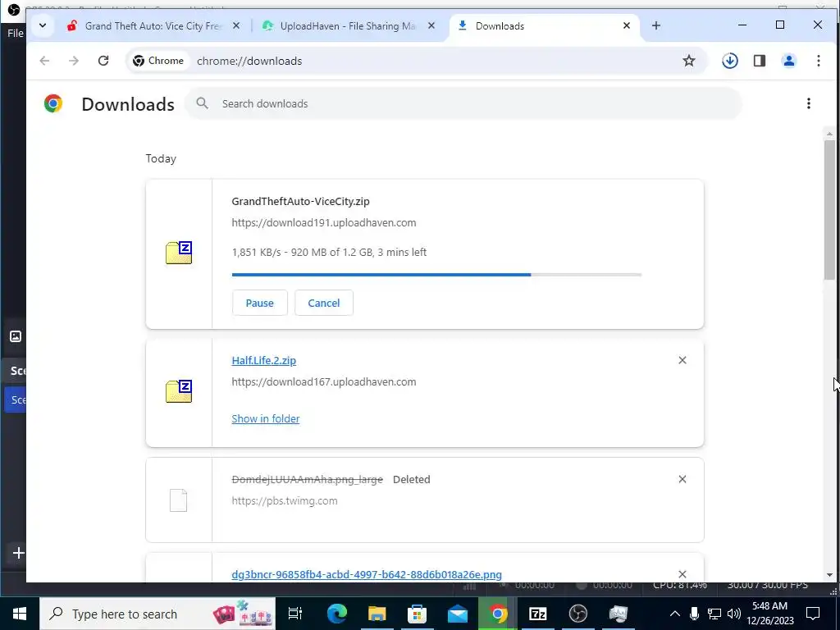
Task: Open File Explorer from the taskbar
Action: point(377,614)
